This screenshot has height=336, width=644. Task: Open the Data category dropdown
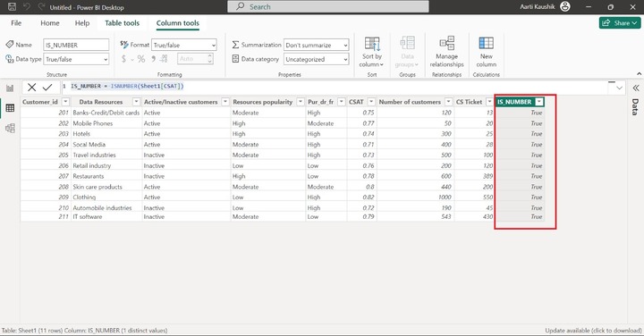(x=317, y=59)
